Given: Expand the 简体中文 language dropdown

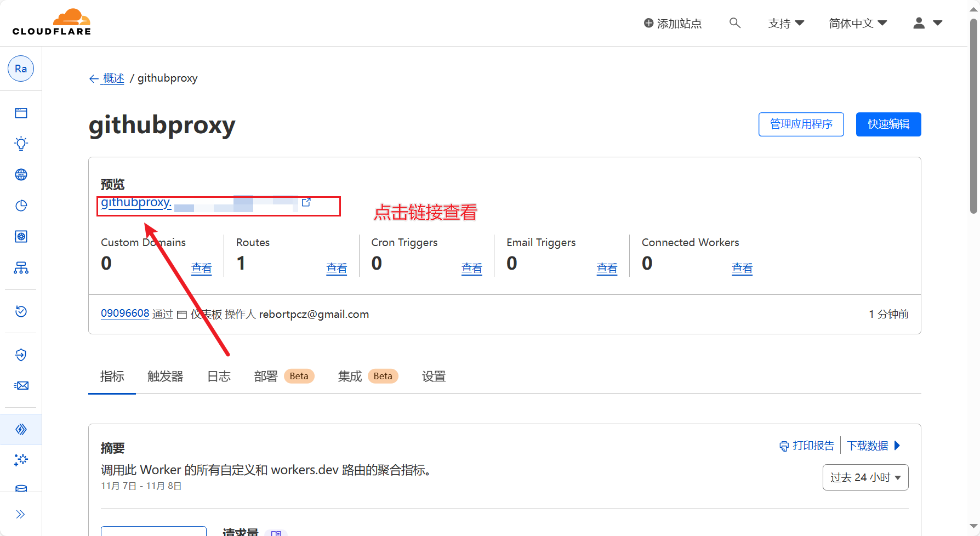Looking at the screenshot, I should coord(857,24).
